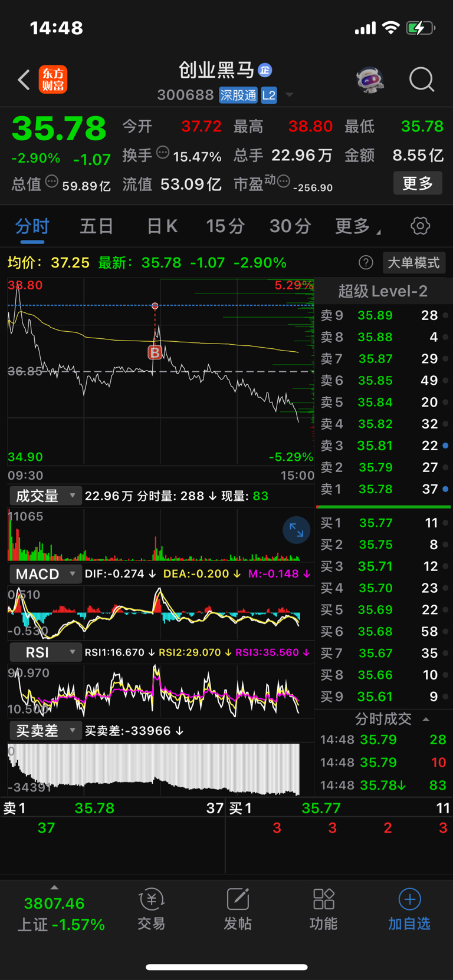Tap the back arrow icon
Viewport: 453px width, 980px height.
click(x=24, y=80)
